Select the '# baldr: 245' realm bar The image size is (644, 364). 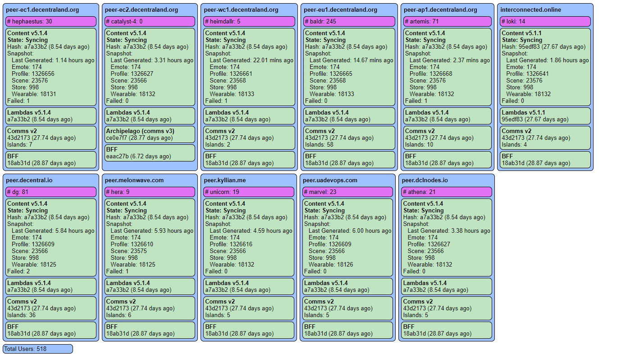tap(349, 21)
